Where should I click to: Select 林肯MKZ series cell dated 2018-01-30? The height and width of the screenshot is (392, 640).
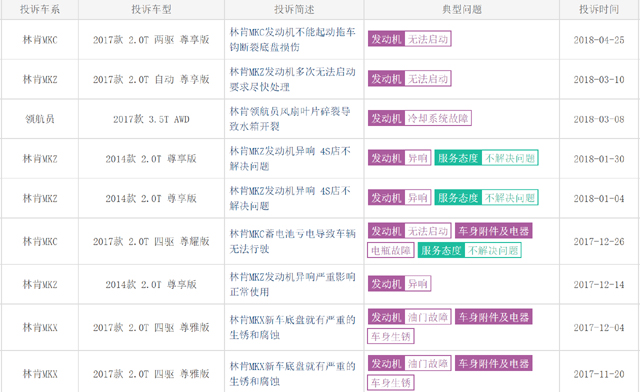(x=40, y=158)
